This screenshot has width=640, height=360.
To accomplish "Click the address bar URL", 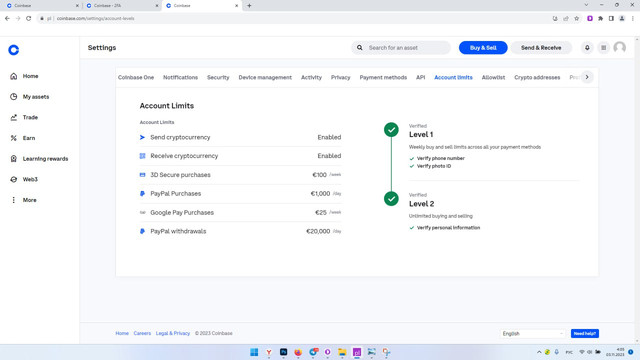I will 96,18.
